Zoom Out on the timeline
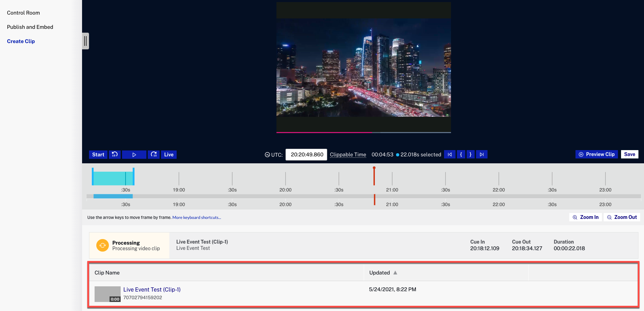Screen dimensions: 644x311 tap(622, 217)
